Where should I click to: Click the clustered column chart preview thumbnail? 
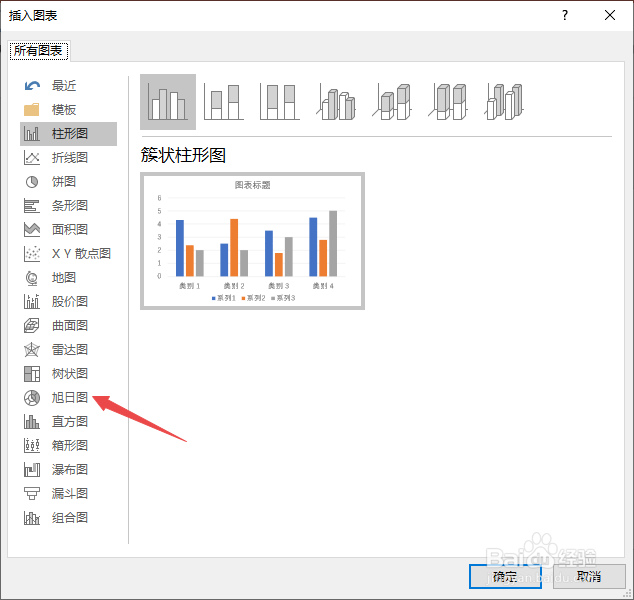252,241
